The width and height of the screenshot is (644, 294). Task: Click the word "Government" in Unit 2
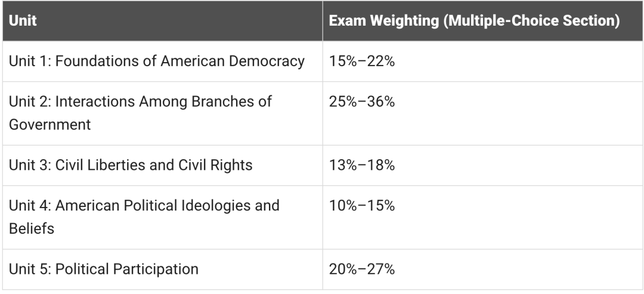[x=49, y=124]
